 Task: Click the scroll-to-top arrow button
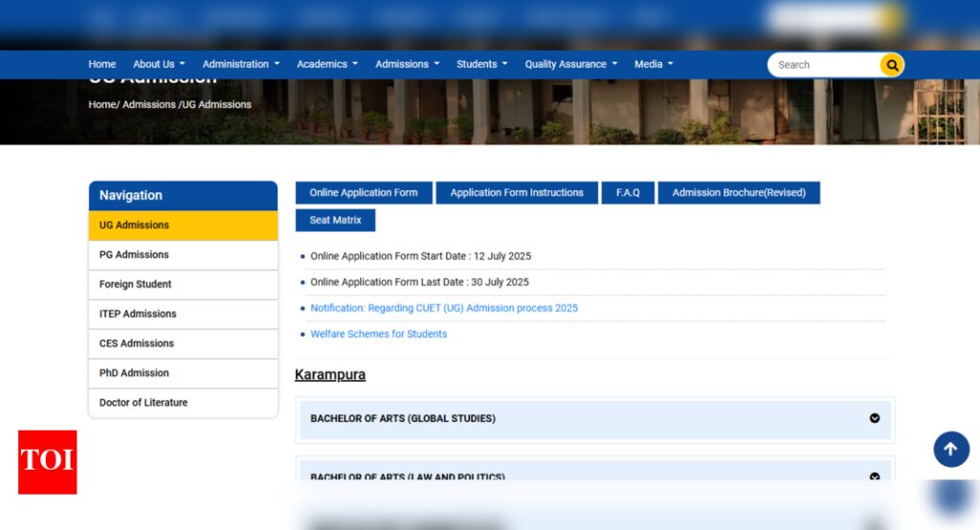coord(951,449)
